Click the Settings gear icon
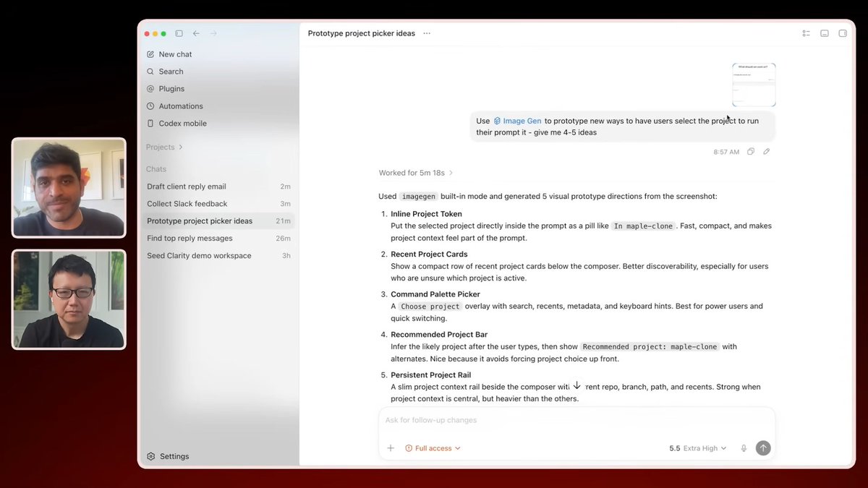Viewport: 868px width, 488px height. [150, 456]
